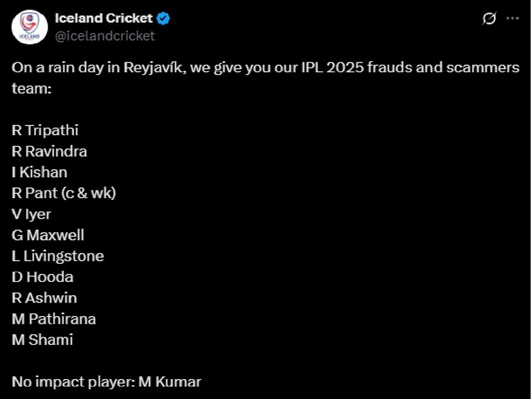Click on the I Kishan text
This screenshot has width=532, height=399.
tap(39, 172)
